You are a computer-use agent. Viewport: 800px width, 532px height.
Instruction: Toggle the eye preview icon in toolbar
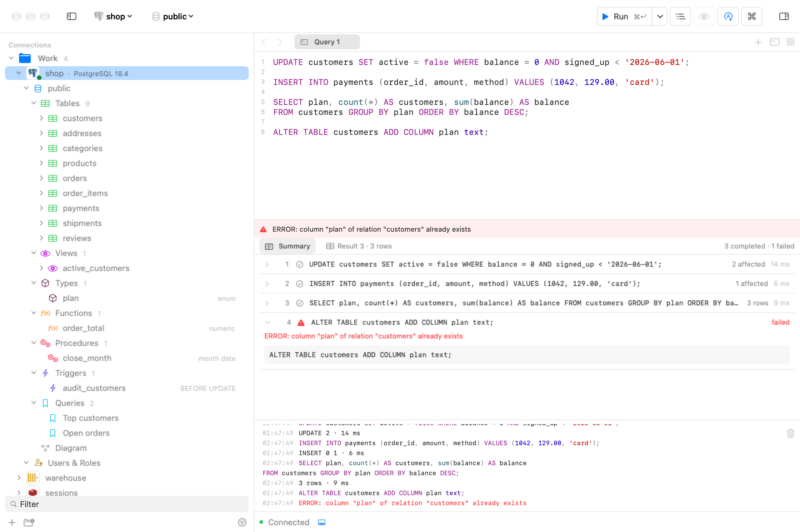coord(704,16)
